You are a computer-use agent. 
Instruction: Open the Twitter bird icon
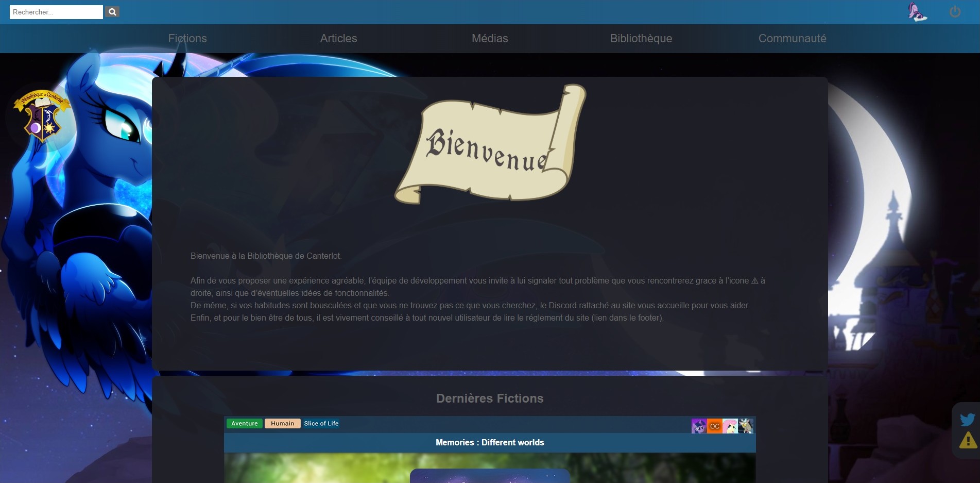coord(968,420)
